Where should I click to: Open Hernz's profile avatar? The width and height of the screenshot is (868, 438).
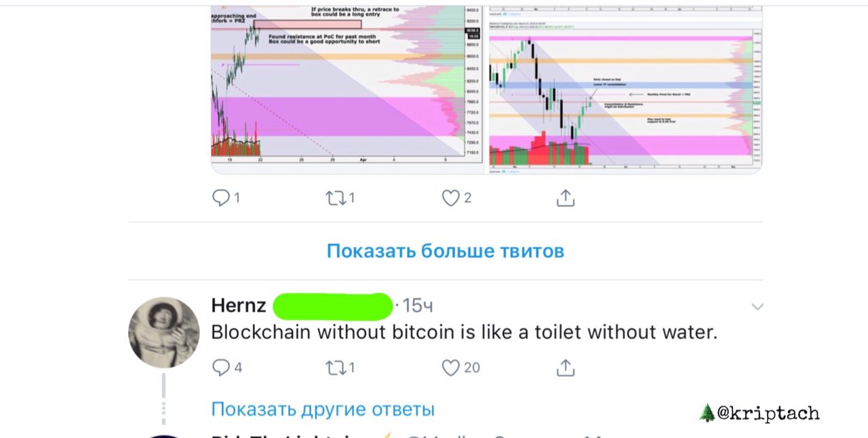(164, 332)
